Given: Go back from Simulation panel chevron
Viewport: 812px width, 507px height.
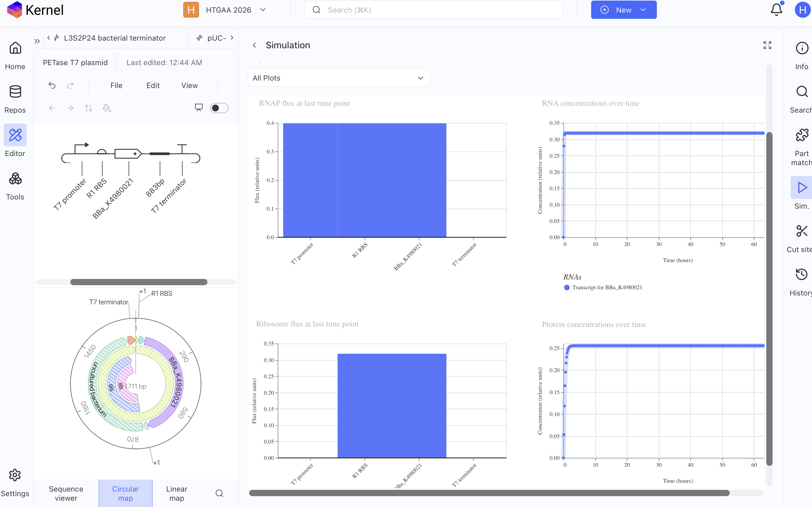Looking at the screenshot, I should pos(254,45).
